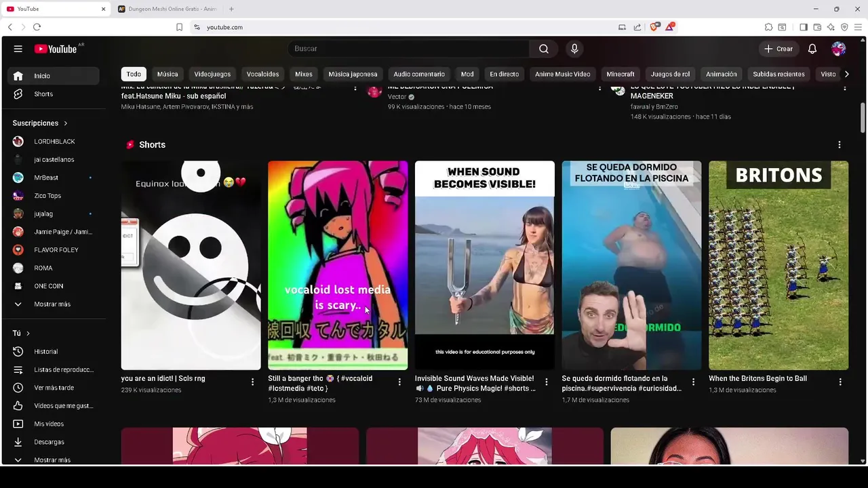Select the En directo filter chip
Viewport: 868px width, 488px height.
coord(504,74)
